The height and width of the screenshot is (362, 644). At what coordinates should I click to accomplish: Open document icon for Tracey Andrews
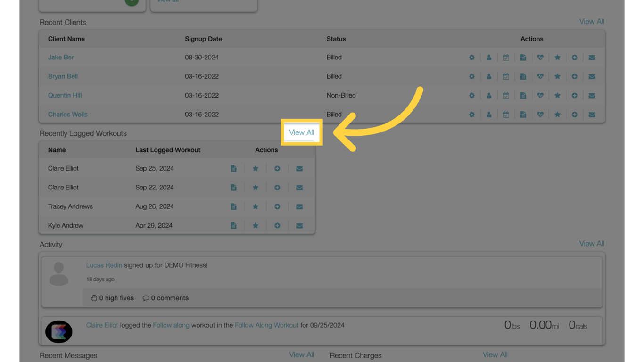tap(233, 206)
